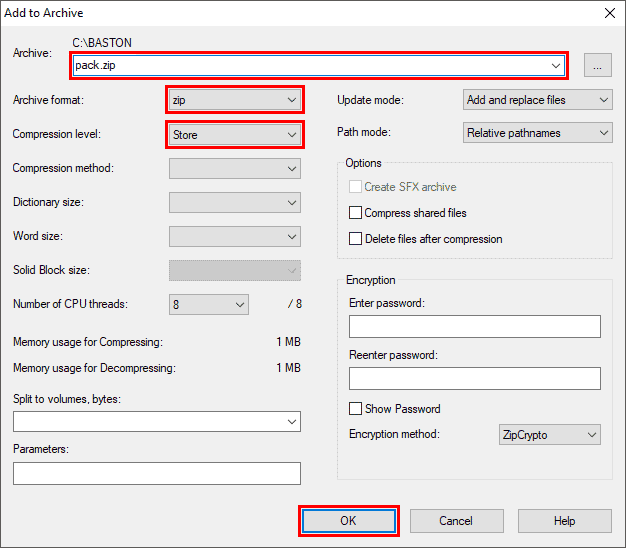This screenshot has width=626, height=548.
Task: Change the Number of CPU threads dropdown
Action: [x=208, y=304]
